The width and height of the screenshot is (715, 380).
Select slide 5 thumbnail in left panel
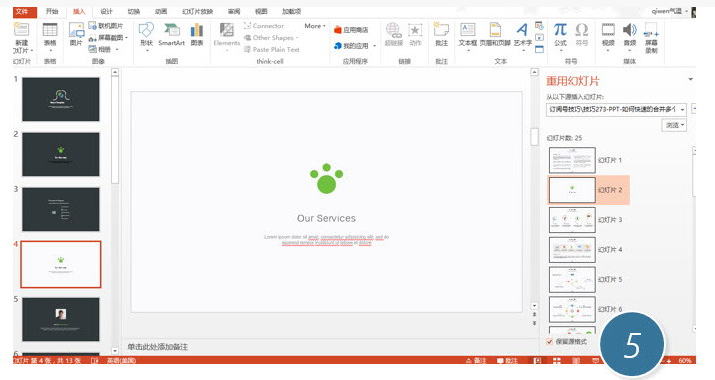[x=61, y=319]
